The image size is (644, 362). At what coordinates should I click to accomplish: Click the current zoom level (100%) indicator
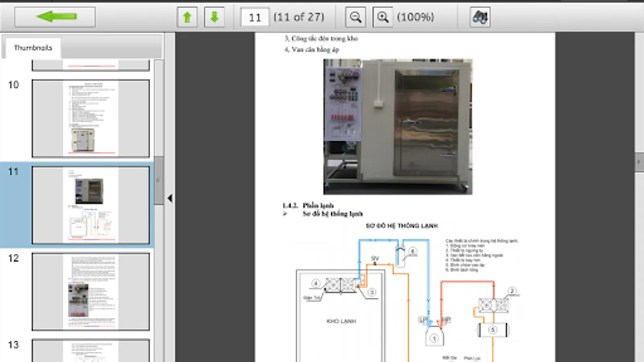pyautogui.click(x=415, y=17)
